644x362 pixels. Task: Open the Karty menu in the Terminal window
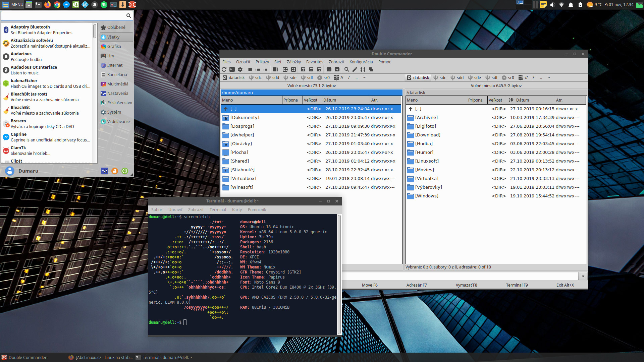[x=237, y=209]
